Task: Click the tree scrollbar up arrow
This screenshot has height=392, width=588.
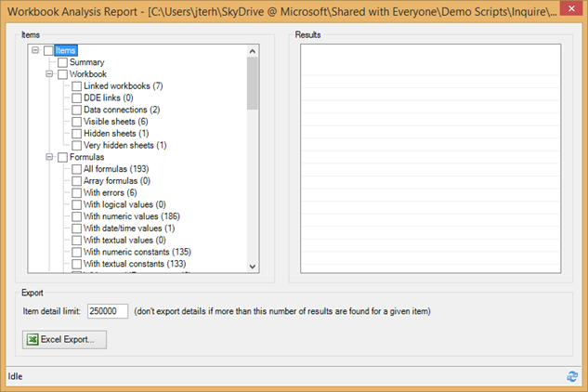Action: click(253, 51)
